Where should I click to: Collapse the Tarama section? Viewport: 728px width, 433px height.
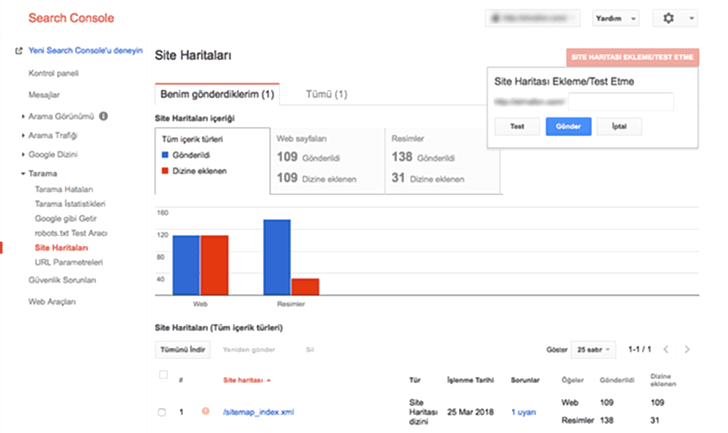(23, 174)
